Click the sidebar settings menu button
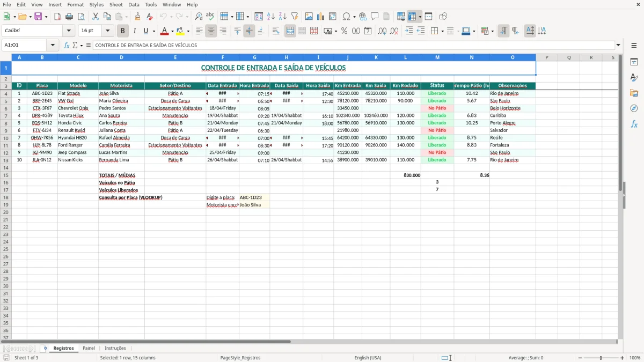This screenshot has width=644, height=362. point(634,45)
